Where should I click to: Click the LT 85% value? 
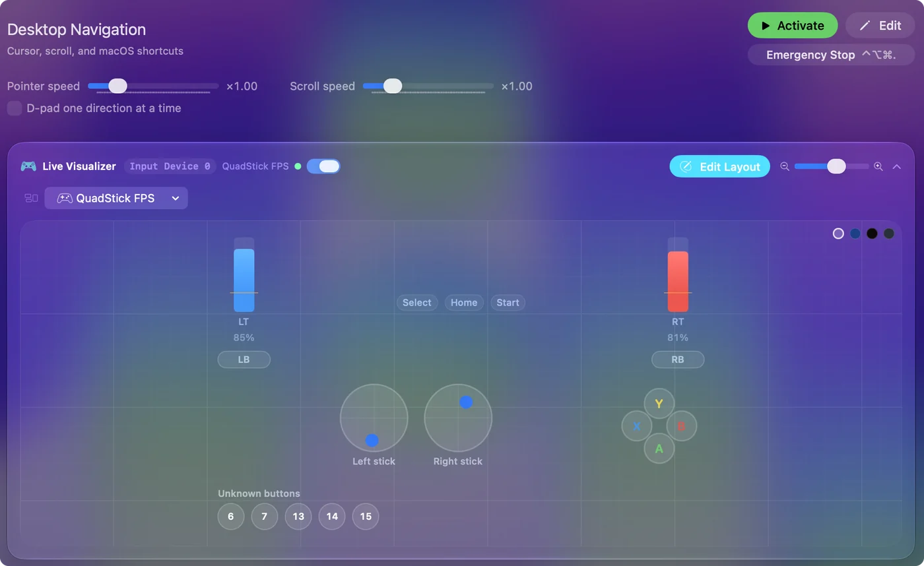point(244,338)
